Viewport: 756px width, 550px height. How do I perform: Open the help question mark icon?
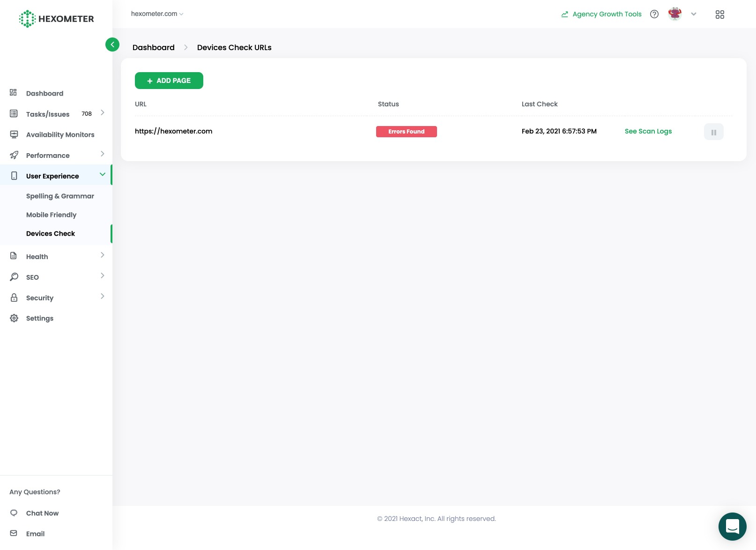654,14
